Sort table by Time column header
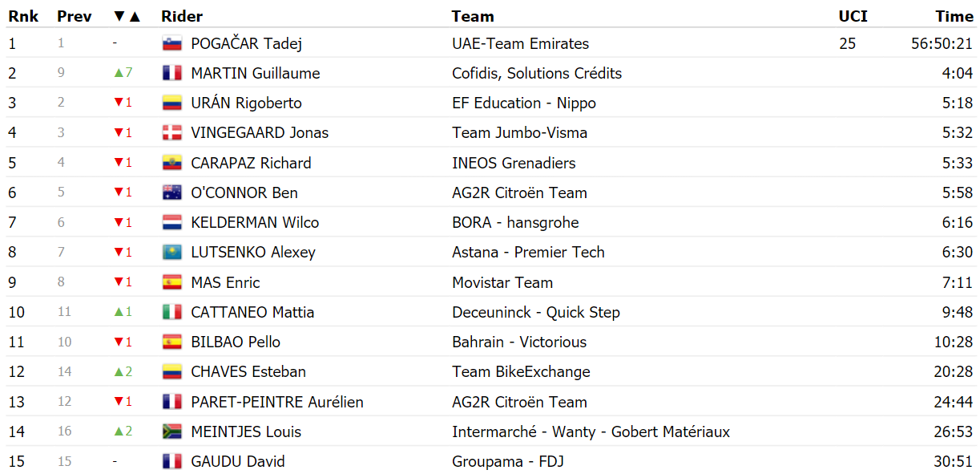Screen dimensions: 980x474 point(954,16)
